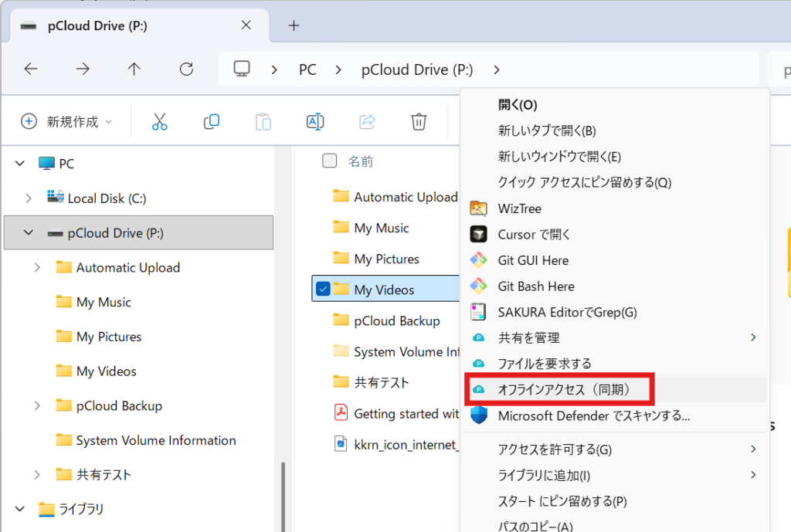Expand the 共有テスト folder in sidebar
This screenshot has width=791, height=532.
click(37, 475)
